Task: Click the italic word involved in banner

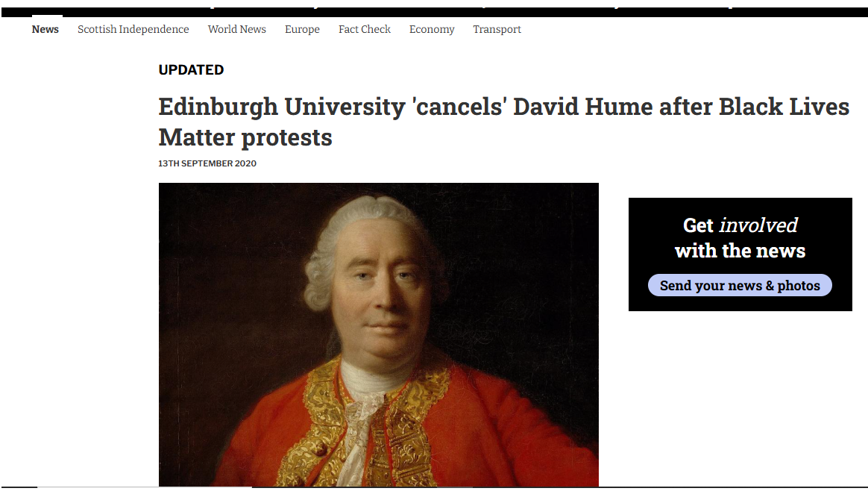Action: click(758, 225)
